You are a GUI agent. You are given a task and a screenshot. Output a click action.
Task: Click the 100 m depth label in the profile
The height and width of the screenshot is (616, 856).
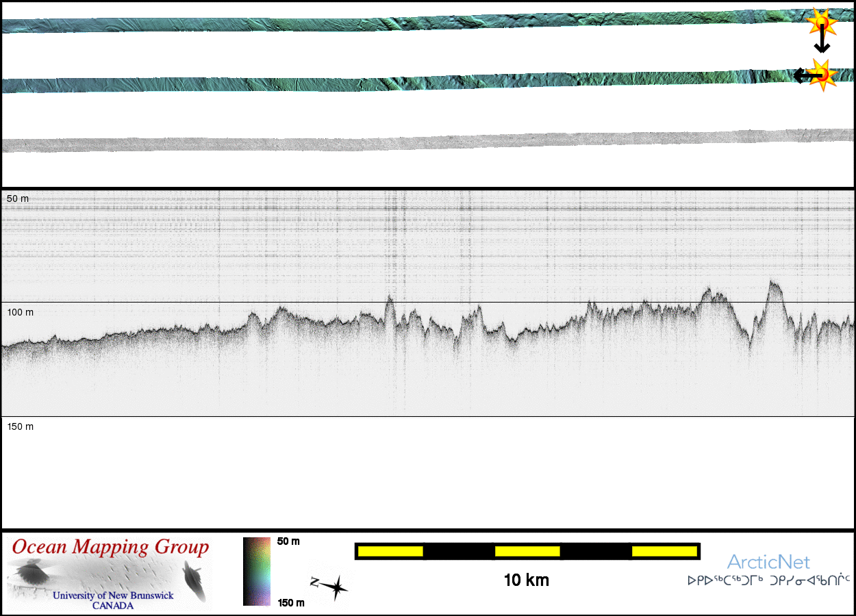(20, 312)
